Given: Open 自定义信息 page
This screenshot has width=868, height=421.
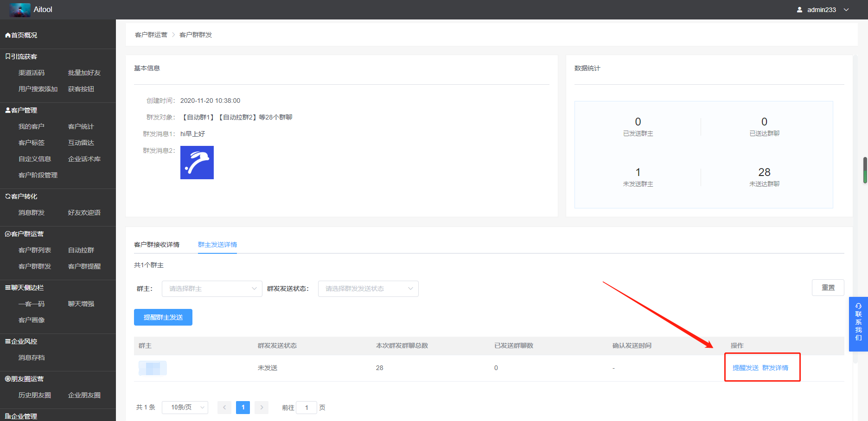Looking at the screenshot, I should [35, 159].
